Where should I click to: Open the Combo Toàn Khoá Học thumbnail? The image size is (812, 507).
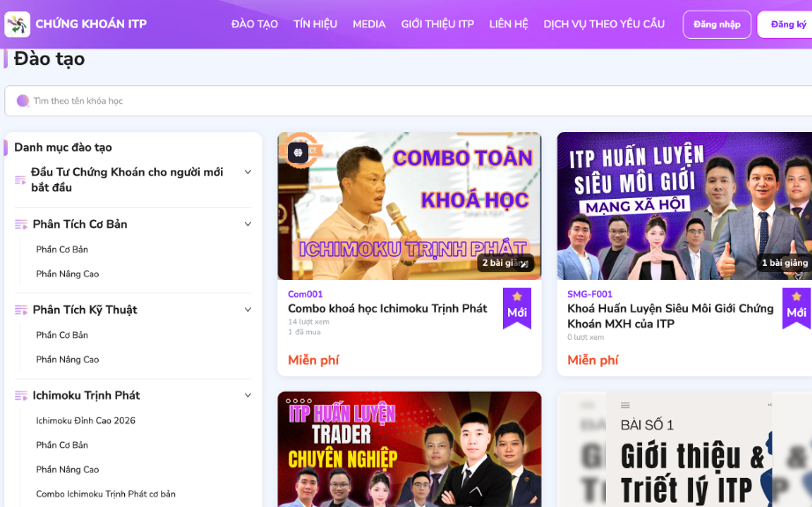click(x=410, y=206)
